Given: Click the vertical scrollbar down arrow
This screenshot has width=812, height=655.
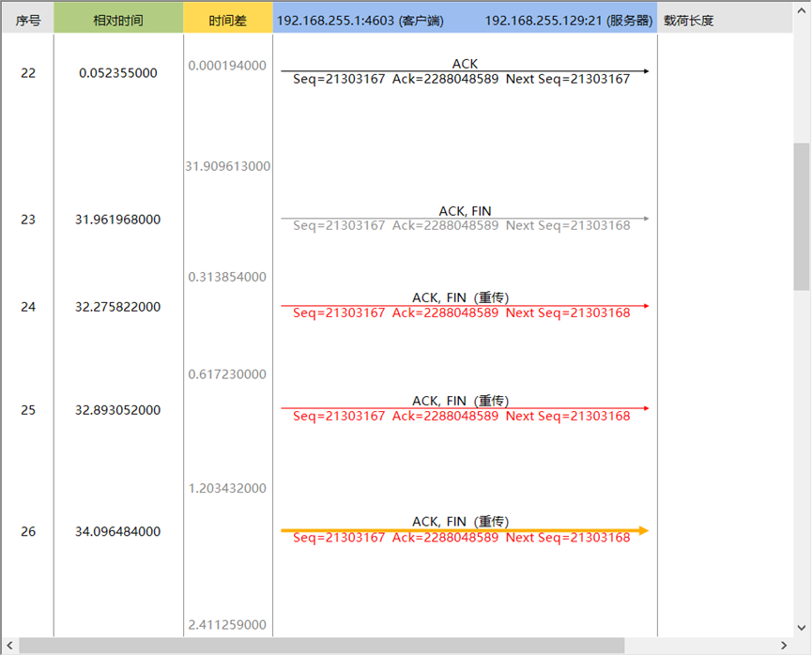Looking at the screenshot, I should pos(802,628).
